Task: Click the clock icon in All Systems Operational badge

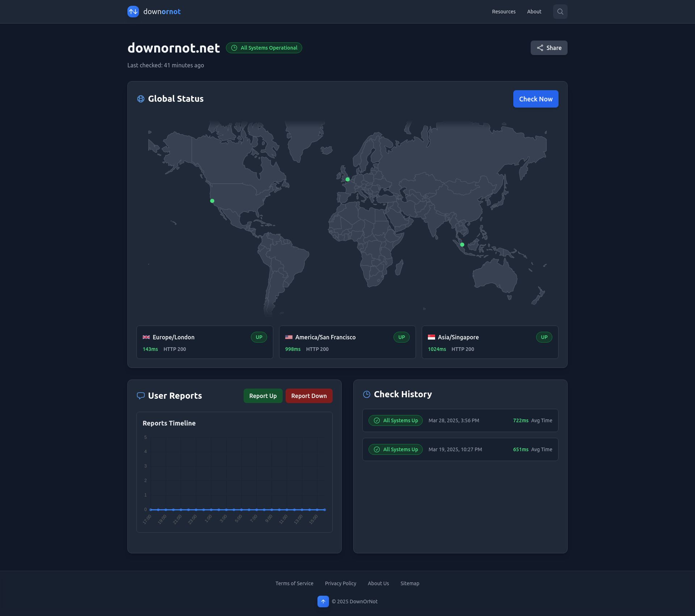Action: 234,47
